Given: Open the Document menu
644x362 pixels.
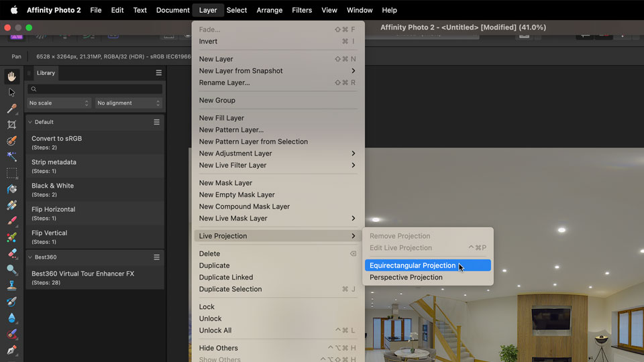Looking at the screenshot, I should click(172, 10).
